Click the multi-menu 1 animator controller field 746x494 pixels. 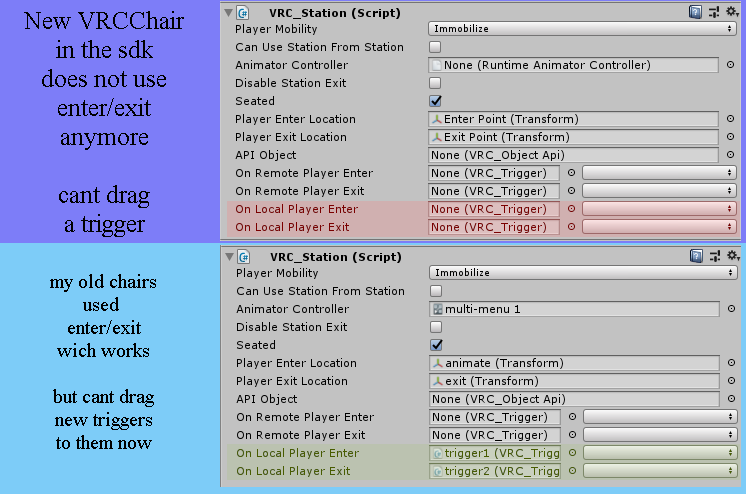click(x=574, y=309)
